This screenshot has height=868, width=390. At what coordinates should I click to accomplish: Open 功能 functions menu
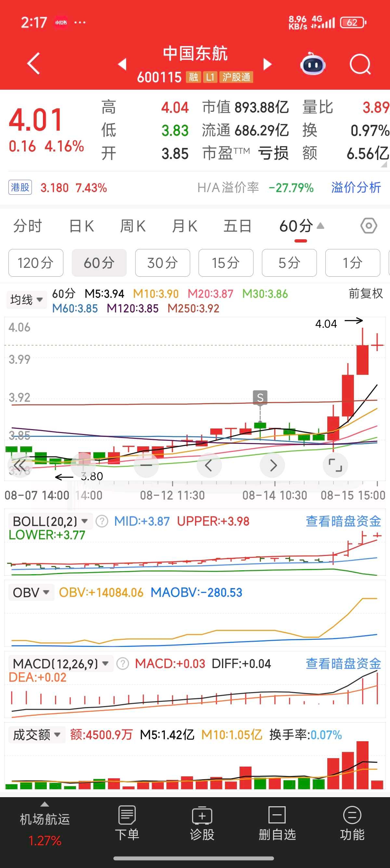(352, 823)
